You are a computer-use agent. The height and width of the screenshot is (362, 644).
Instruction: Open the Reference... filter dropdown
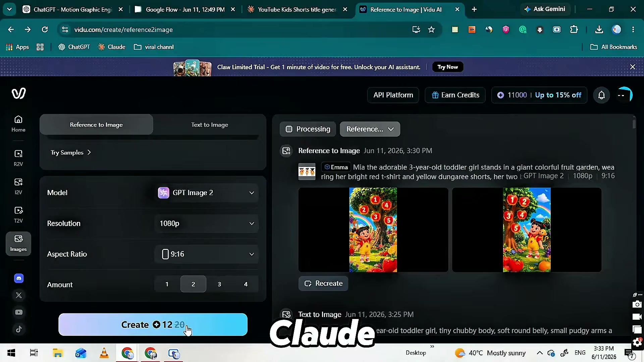tap(370, 129)
